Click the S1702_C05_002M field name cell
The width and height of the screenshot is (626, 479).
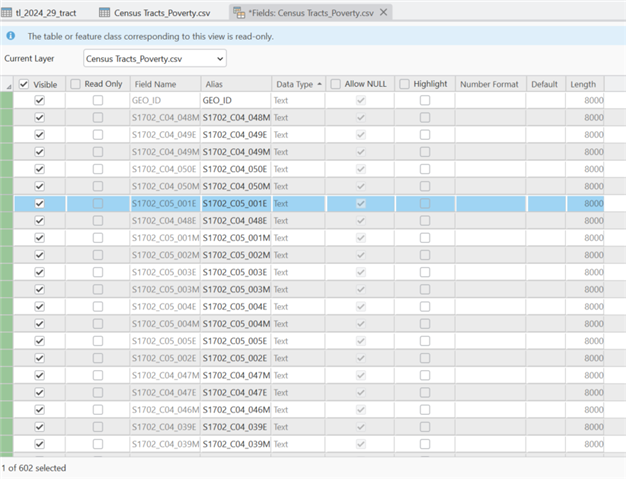coord(165,255)
